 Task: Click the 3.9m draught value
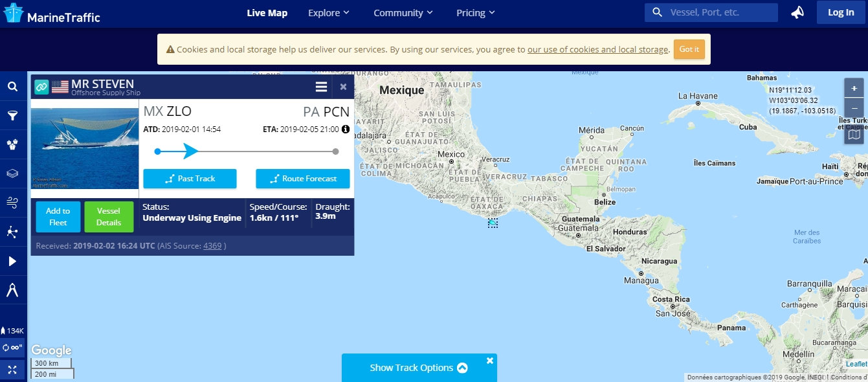[326, 216]
